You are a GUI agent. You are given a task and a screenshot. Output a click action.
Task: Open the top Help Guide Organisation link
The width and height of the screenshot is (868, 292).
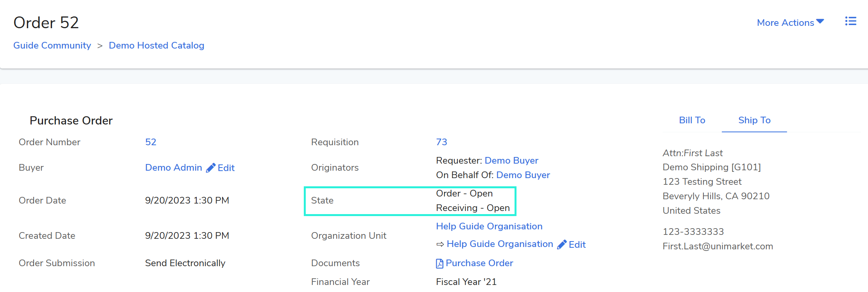(489, 226)
